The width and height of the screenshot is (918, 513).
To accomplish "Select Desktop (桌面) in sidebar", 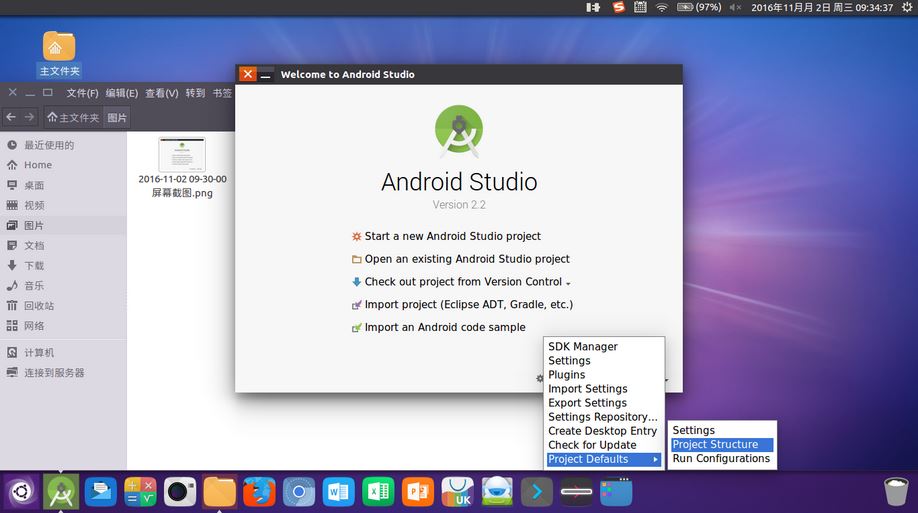I will 63,186.
